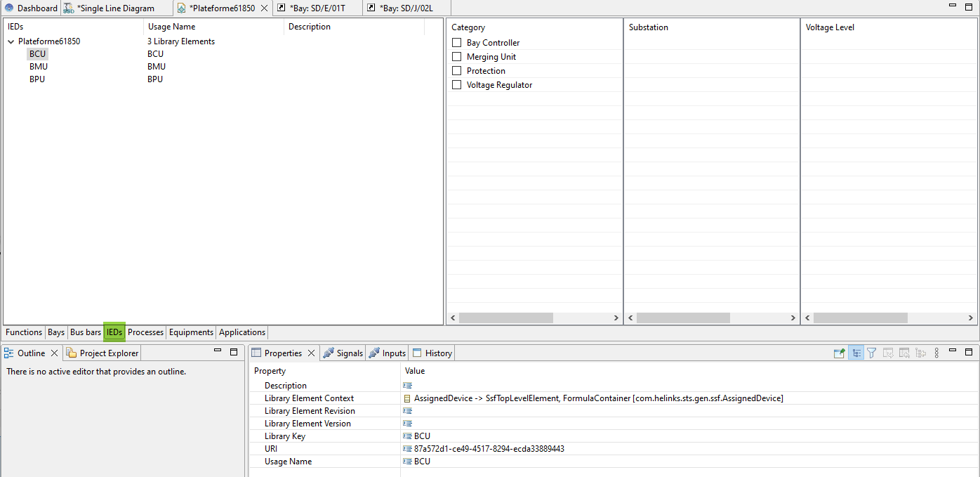Toggle Show Categories in Properties toolbar
Image resolution: width=980 pixels, height=477 pixels.
[856, 353]
